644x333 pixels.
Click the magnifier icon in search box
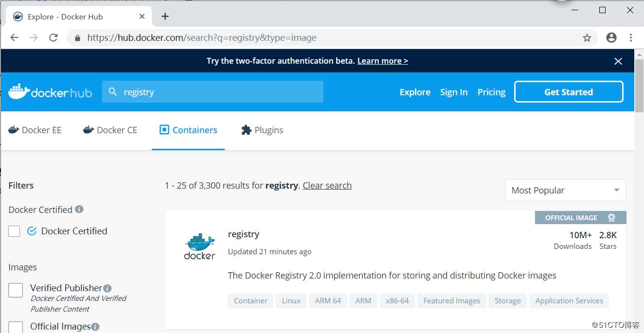click(113, 92)
